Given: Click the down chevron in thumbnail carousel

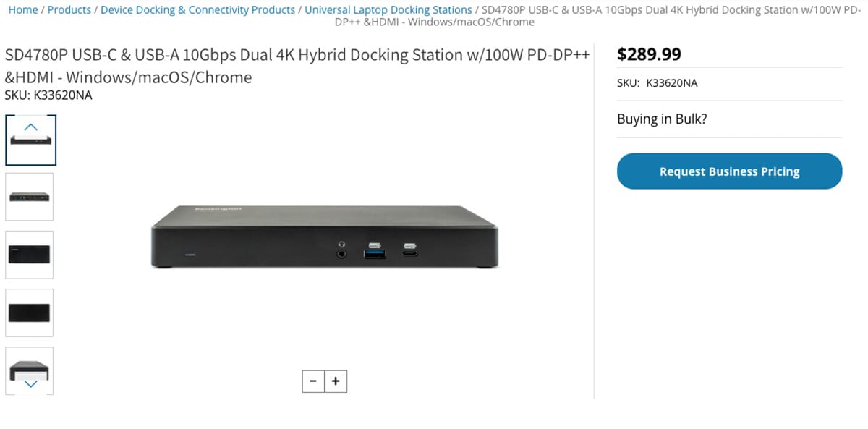Looking at the screenshot, I should coord(30,384).
